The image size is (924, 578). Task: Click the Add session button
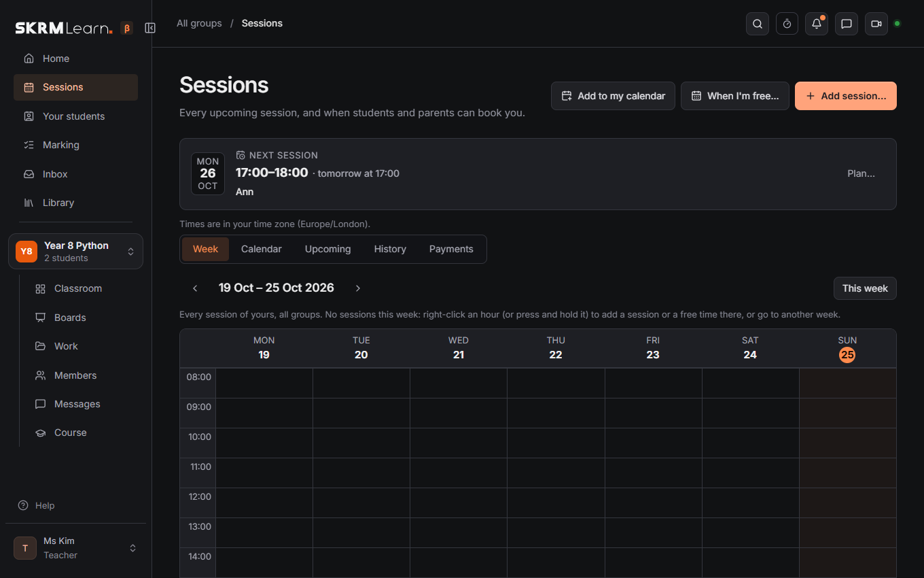click(x=846, y=96)
